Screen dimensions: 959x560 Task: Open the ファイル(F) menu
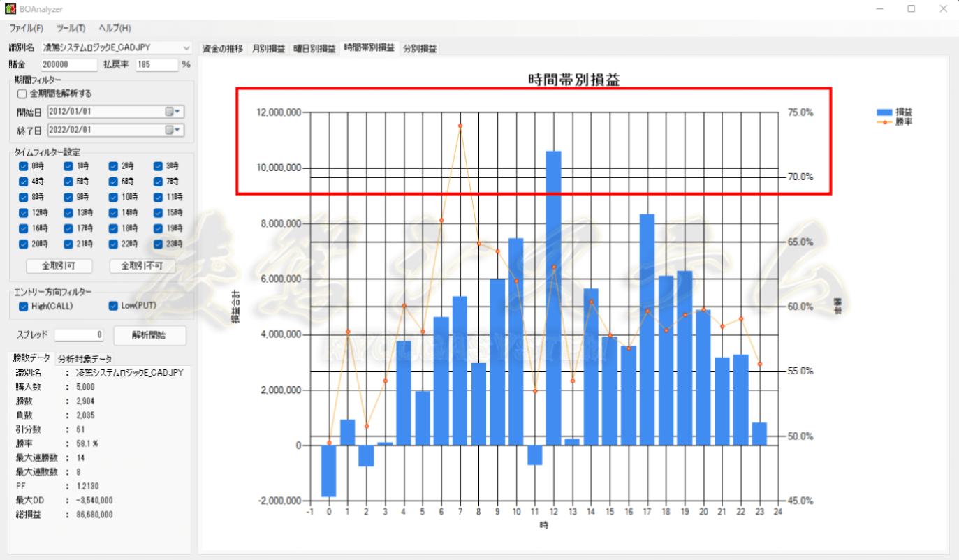(27, 29)
